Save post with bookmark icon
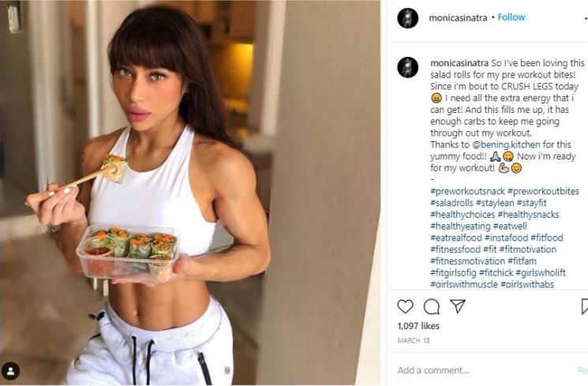Screen dimensions: 588x386 (584, 306)
